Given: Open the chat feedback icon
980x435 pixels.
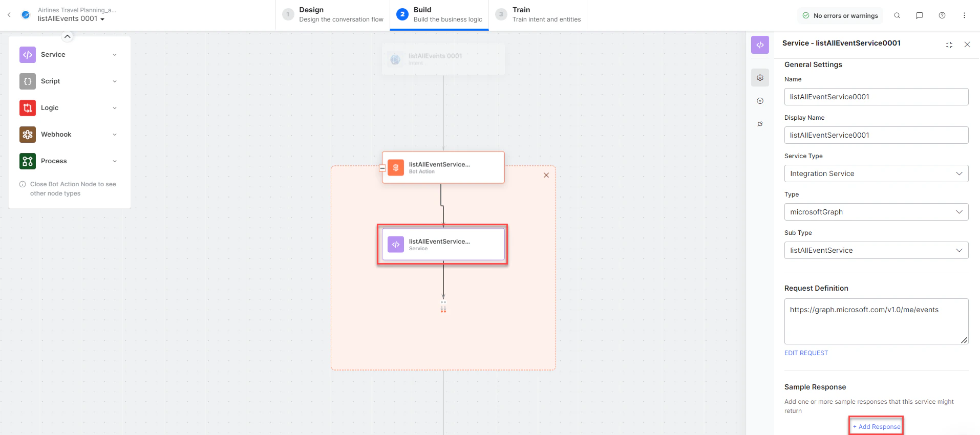Looking at the screenshot, I should coord(920,15).
